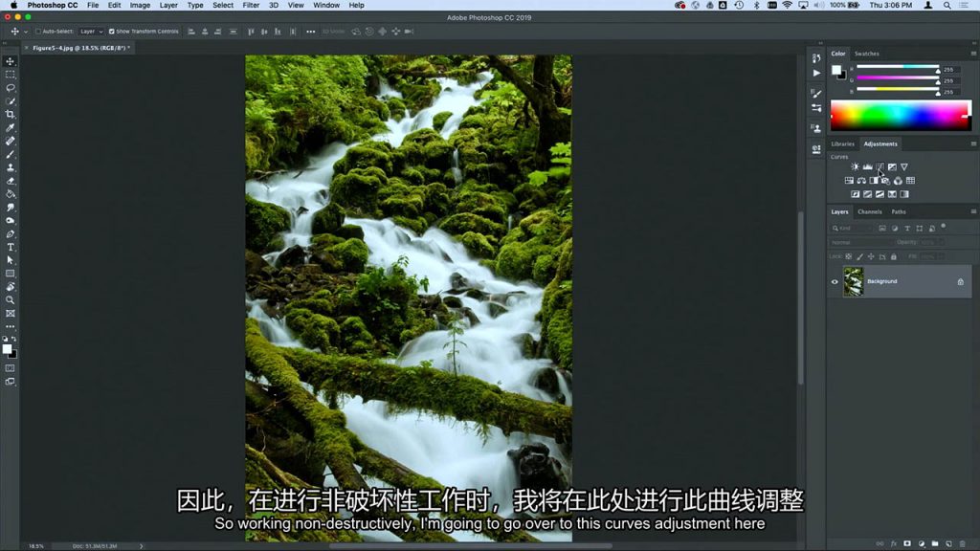Add a Channel Mixer adjustment
Image resolution: width=980 pixels, height=551 pixels.
click(x=898, y=181)
